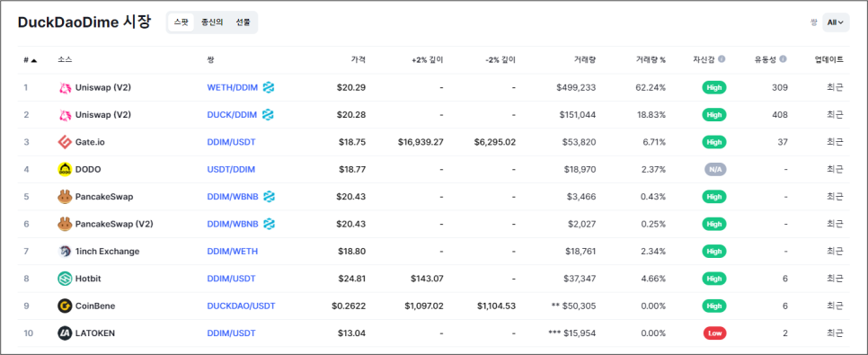Sort by the # column arrow
This screenshot has height=355, width=868.
click(x=34, y=60)
